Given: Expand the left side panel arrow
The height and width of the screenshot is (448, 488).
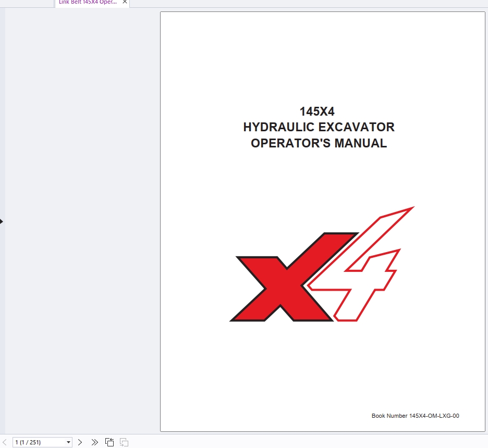Looking at the screenshot, I should click(2, 222).
